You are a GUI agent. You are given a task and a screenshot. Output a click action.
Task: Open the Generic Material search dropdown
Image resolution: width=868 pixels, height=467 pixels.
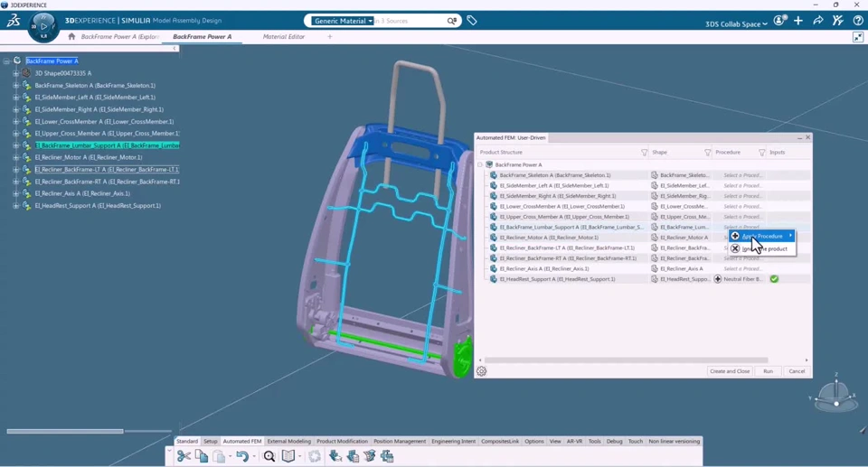click(x=344, y=21)
